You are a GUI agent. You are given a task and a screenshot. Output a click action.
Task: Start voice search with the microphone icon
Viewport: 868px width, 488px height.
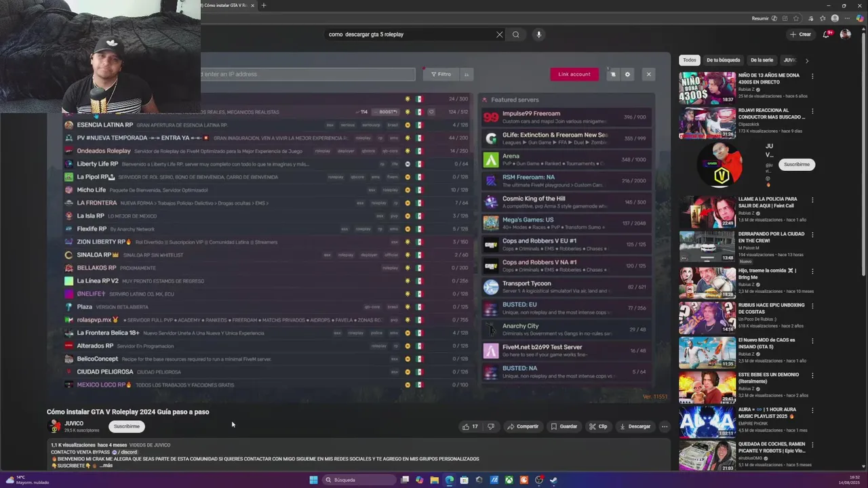[538, 35]
